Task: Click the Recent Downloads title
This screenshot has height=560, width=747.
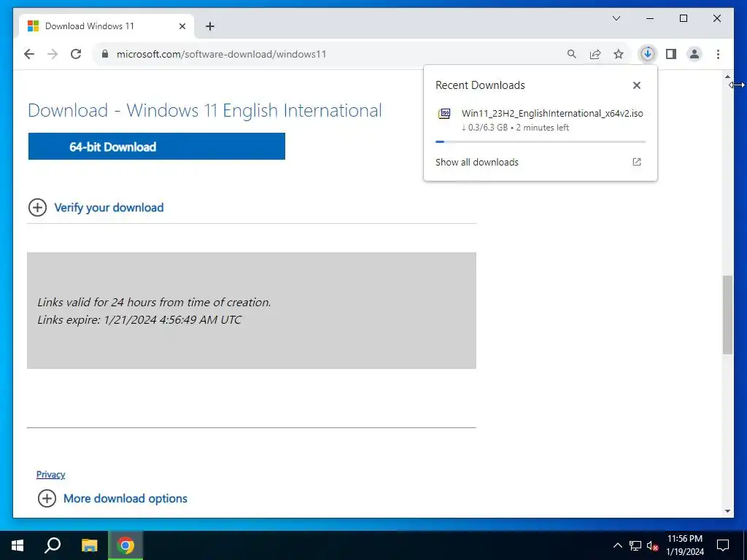Action: [480, 85]
